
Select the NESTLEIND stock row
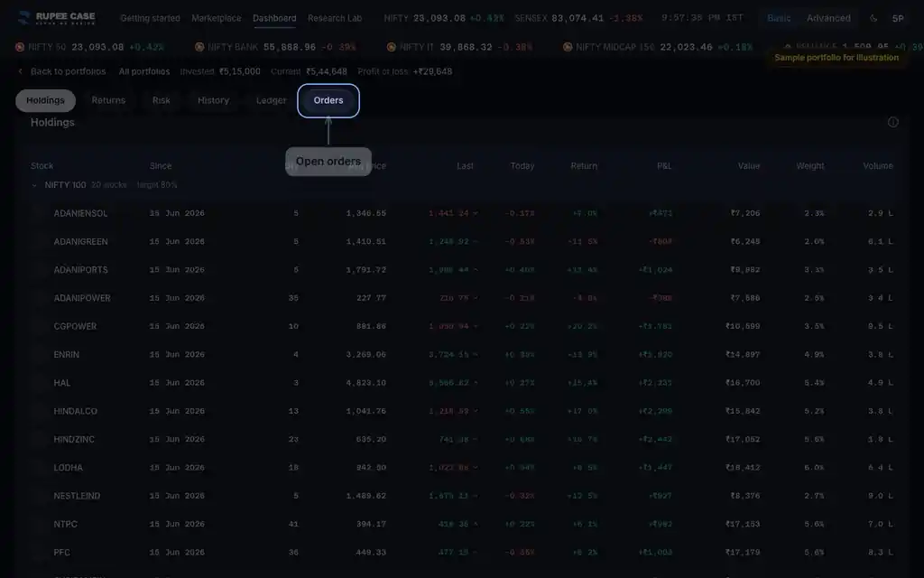coord(462,496)
